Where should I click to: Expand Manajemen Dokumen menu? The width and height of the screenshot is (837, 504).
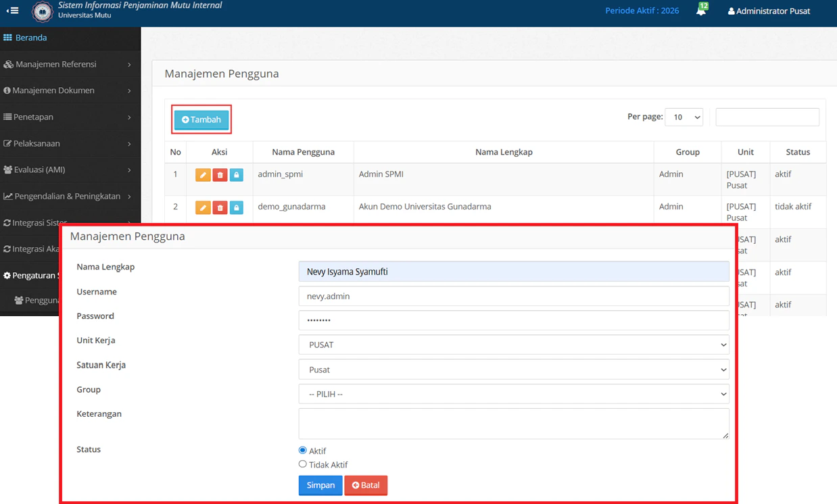point(70,91)
